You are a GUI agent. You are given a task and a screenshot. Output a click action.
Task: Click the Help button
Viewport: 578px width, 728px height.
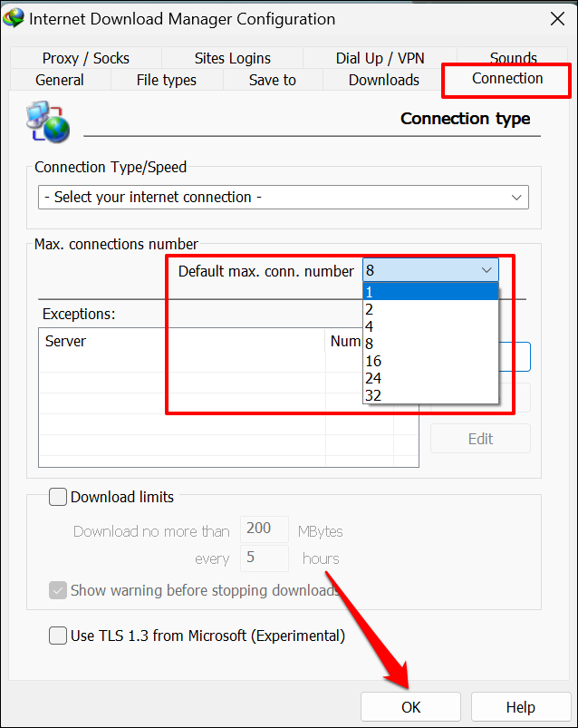[521, 707]
